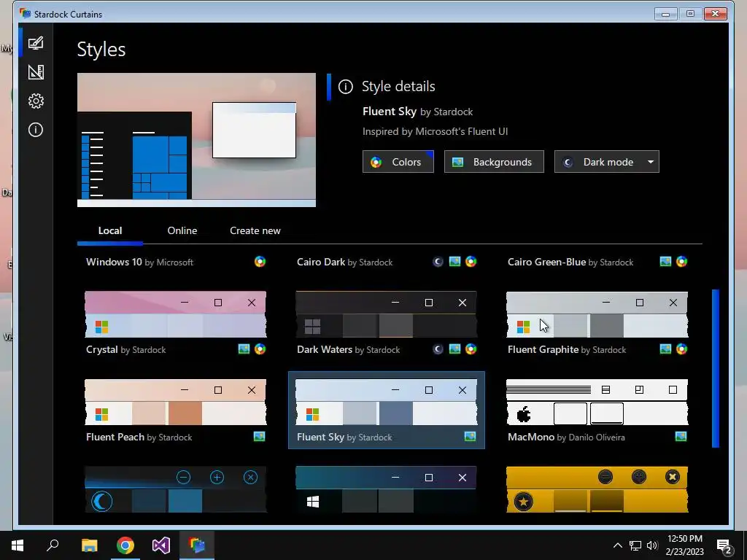Click the Fluent Sky background image icon
This screenshot has height=560, width=747.
pyautogui.click(x=471, y=436)
